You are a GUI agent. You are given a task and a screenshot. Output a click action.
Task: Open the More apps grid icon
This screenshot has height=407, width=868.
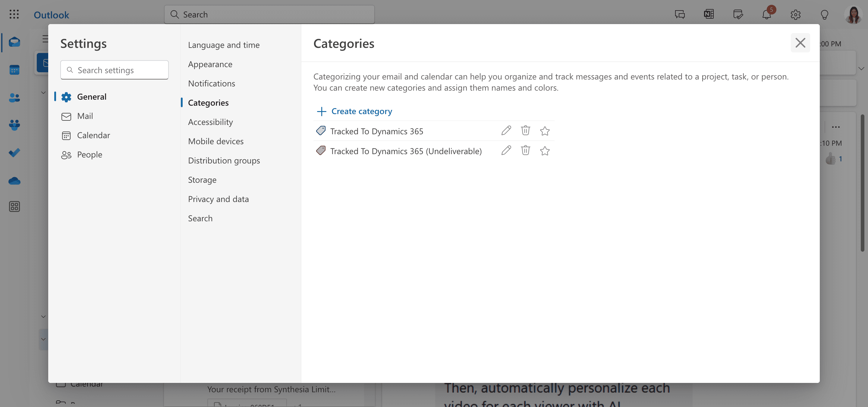coord(14,207)
